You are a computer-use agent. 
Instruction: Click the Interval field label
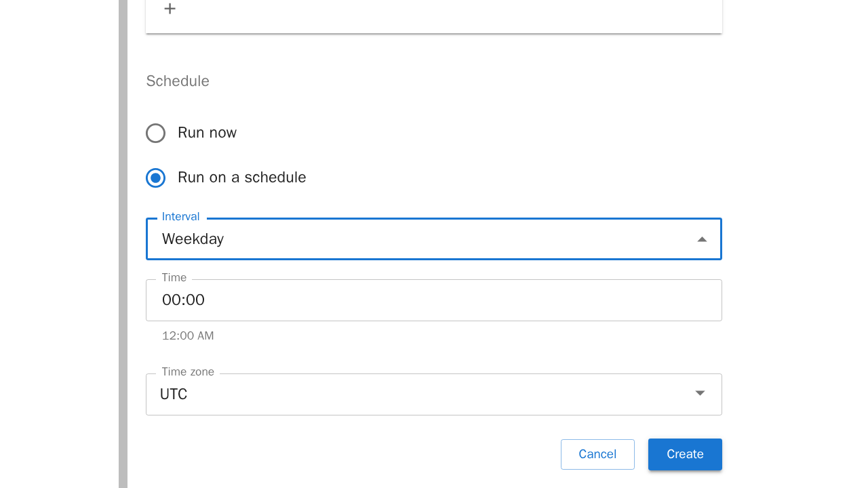(x=180, y=217)
